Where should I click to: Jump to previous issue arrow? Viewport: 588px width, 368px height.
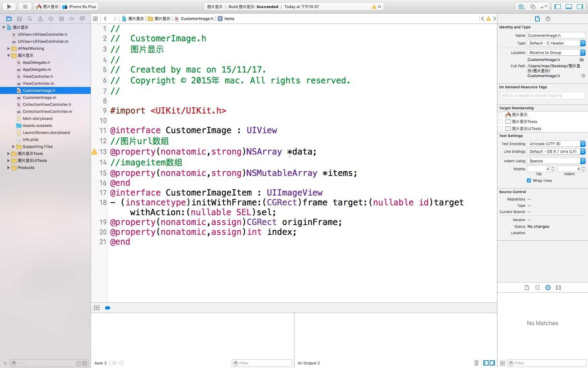[482, 19]
